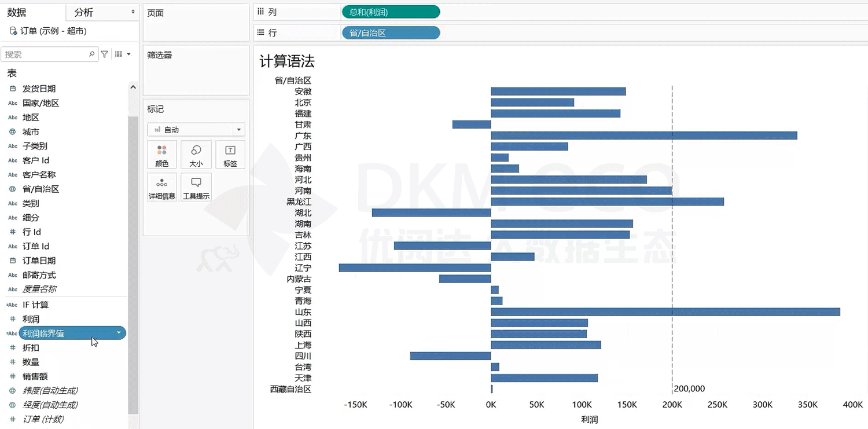Click the magnifier icon in the search box
Viewport: 868px width, 429px height.
[x=92, y=54]
